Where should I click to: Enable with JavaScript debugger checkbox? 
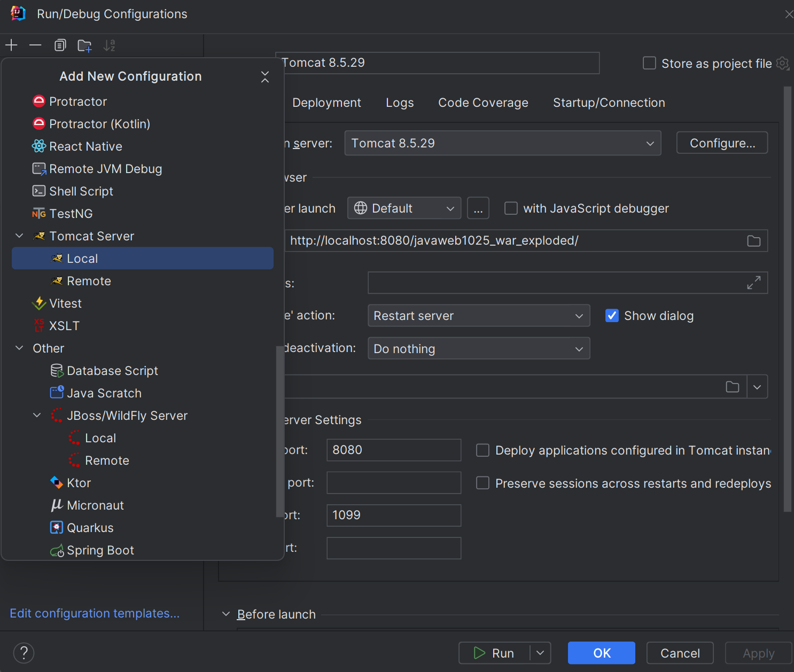click(511, 208)
